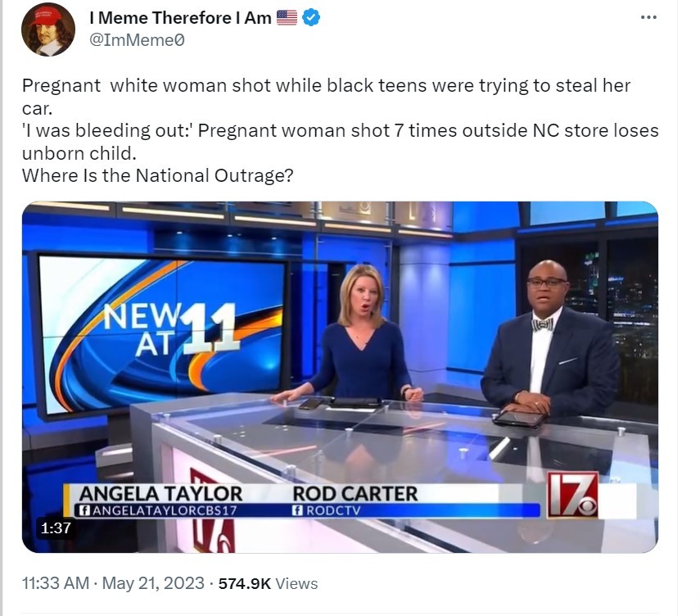Image resolution: width=700 pixels, height=616 pixels.
Task: Open the I Meme Therefore I Am profile name
Action: pos(180,18)
